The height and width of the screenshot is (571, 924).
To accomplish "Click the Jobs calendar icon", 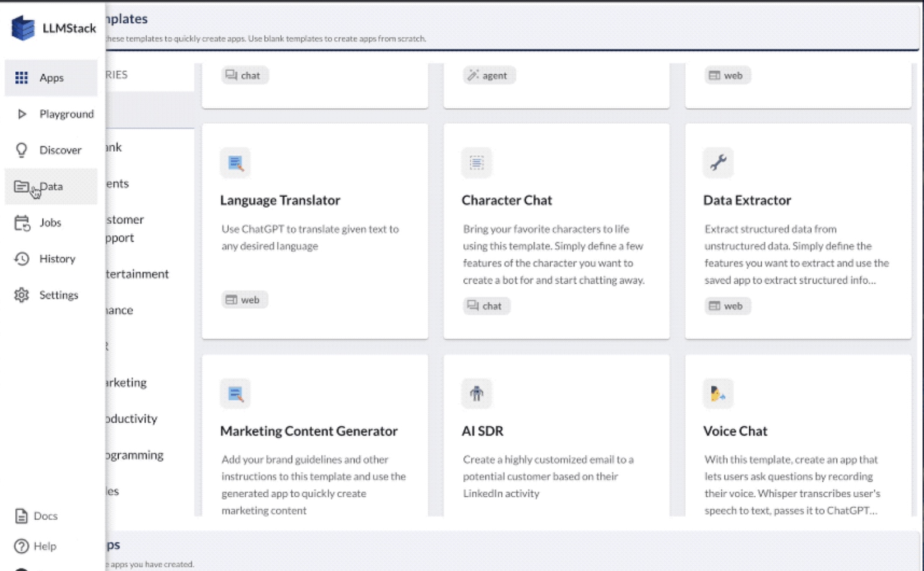I will coord(22,222).
